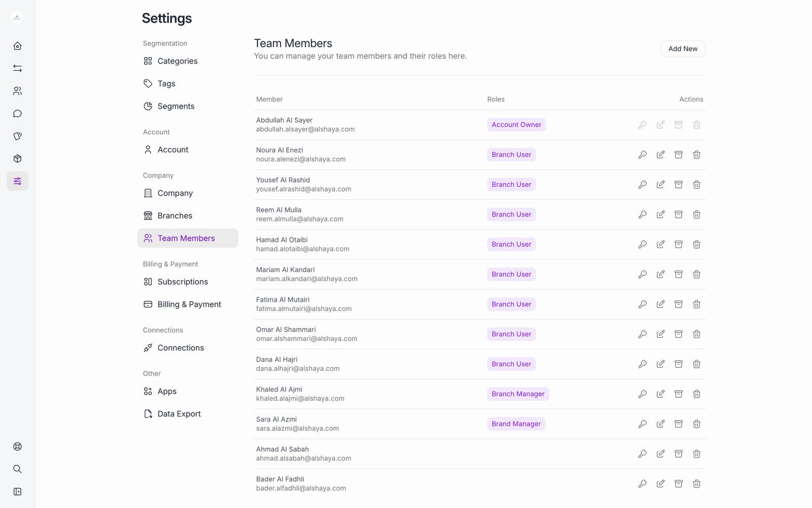Click the Member column header

click(x=269, y=99)
